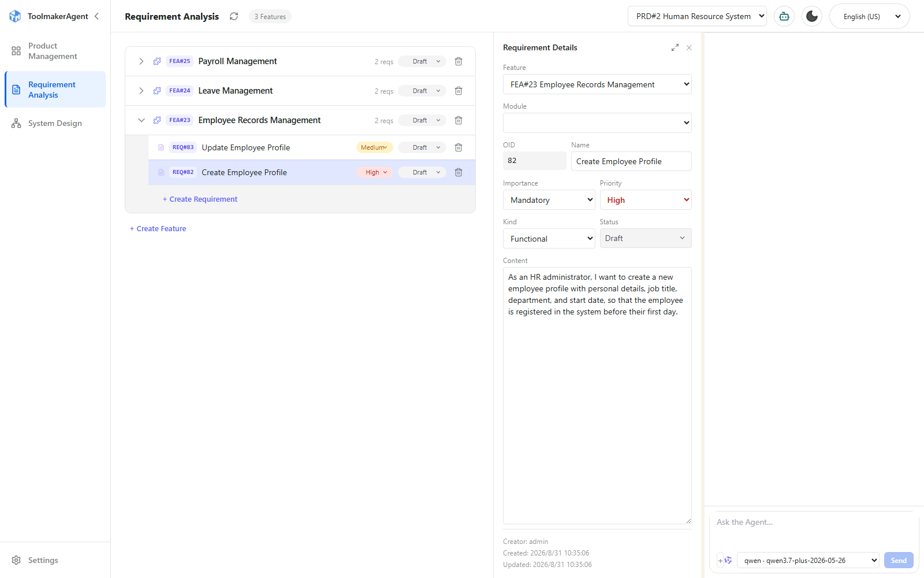This screenshot has width=924, height=578.
Task: Switch to dark mode with moon icon
Action: (812, 16)
